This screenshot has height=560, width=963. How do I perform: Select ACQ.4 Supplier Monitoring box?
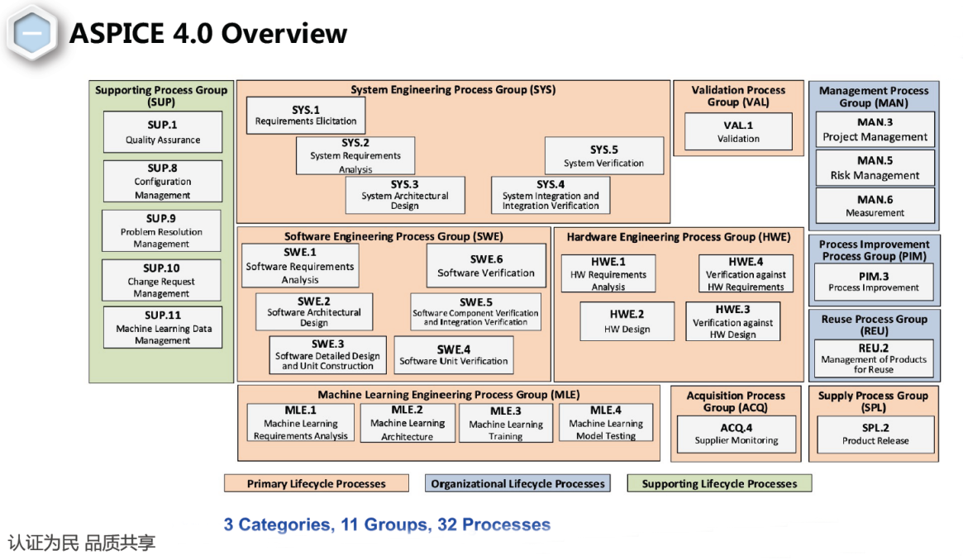(x=736, y=434)
